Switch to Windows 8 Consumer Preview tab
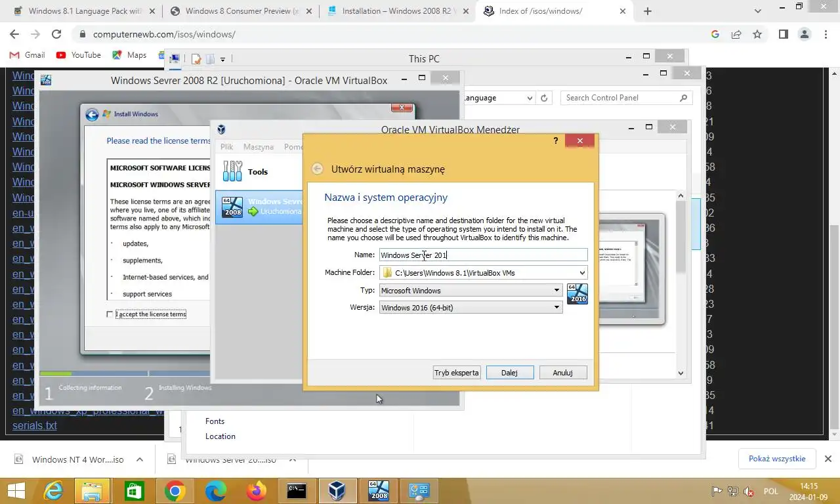The height and width of the screenshot is (504, 840). pos(240,11)
